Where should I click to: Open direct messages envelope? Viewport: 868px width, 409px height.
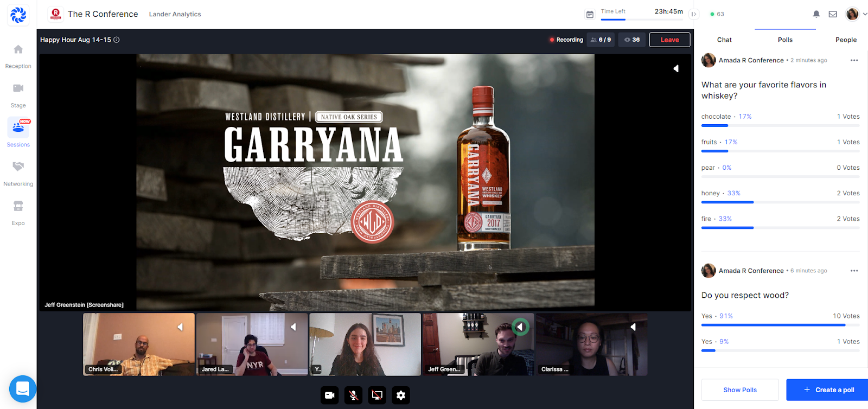[x=833, y=14]
